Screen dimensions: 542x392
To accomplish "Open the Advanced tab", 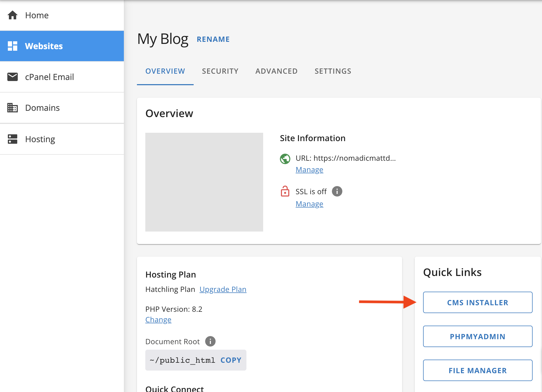I will 276,71.
